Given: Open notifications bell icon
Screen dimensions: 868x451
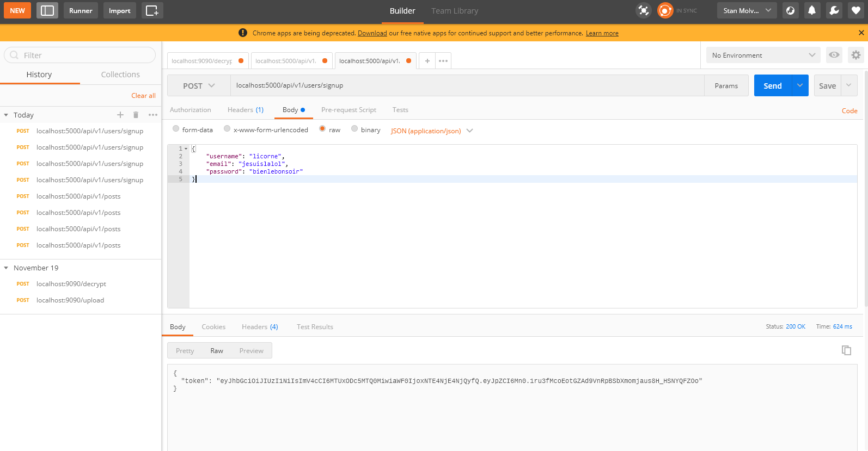Looking at the screenshot, I should point(812,10).
